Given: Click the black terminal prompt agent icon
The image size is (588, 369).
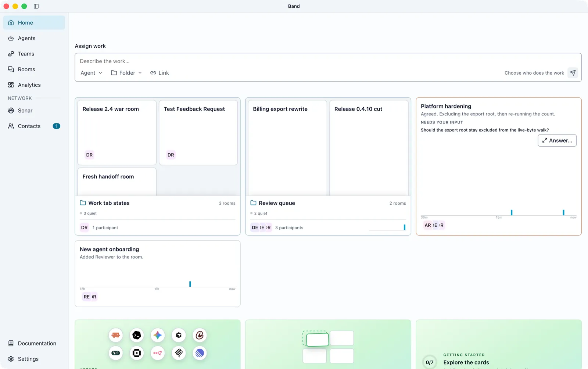Looking at the screenshot, I should point(137,335).
